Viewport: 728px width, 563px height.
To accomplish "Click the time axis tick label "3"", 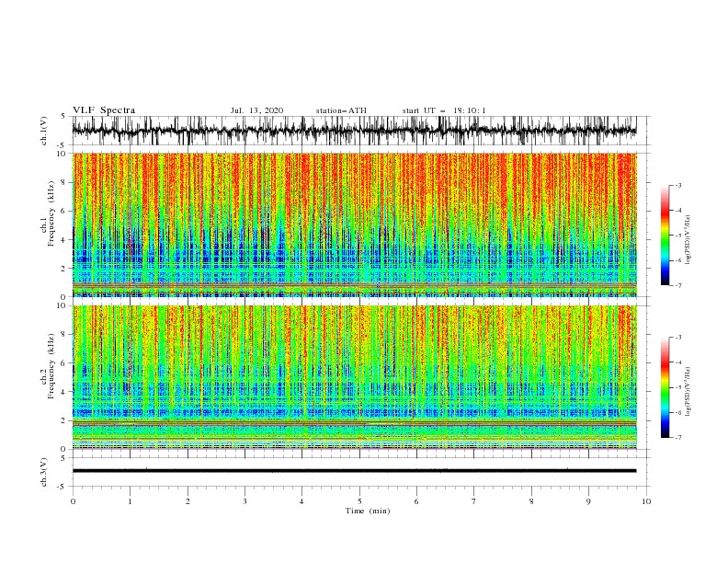I will 245,501.
